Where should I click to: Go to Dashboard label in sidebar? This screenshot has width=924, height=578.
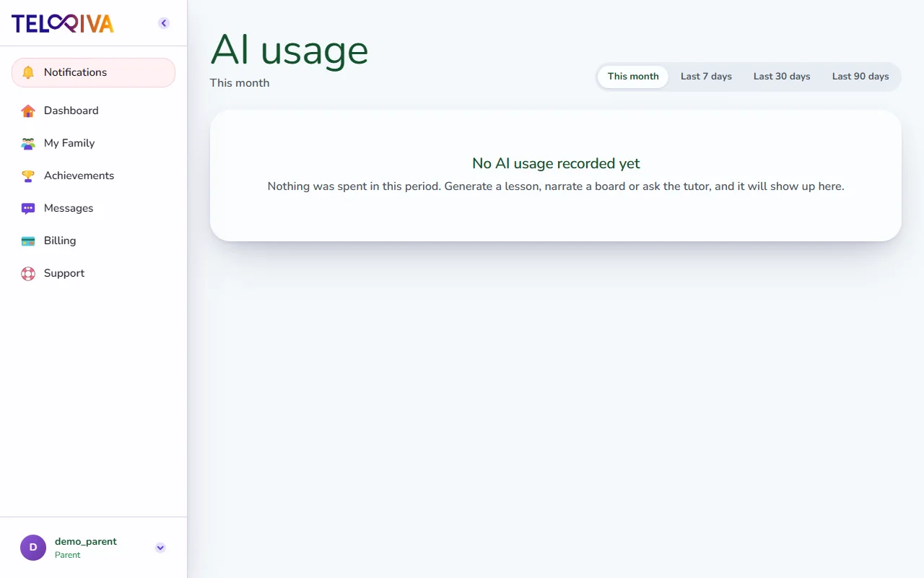[71, 111]
